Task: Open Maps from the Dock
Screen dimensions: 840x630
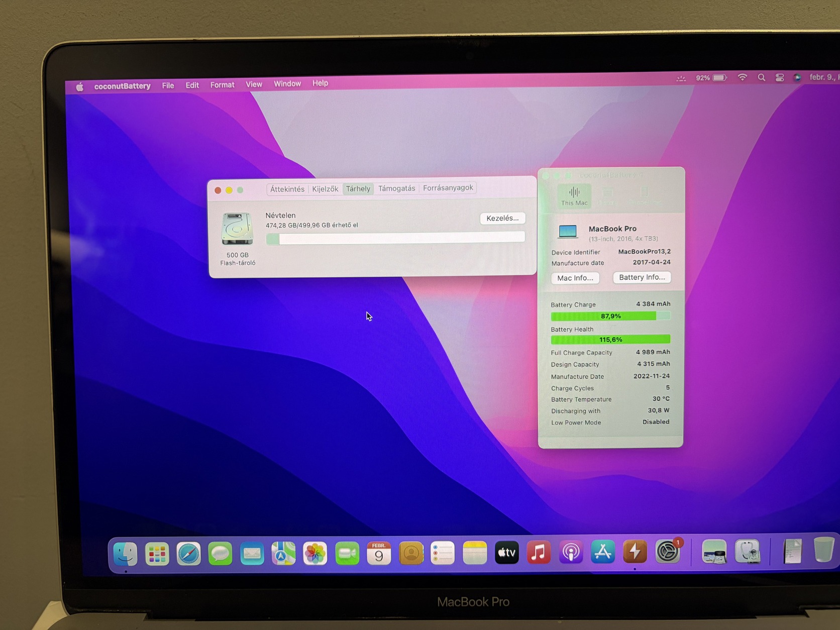Action: 283,554
